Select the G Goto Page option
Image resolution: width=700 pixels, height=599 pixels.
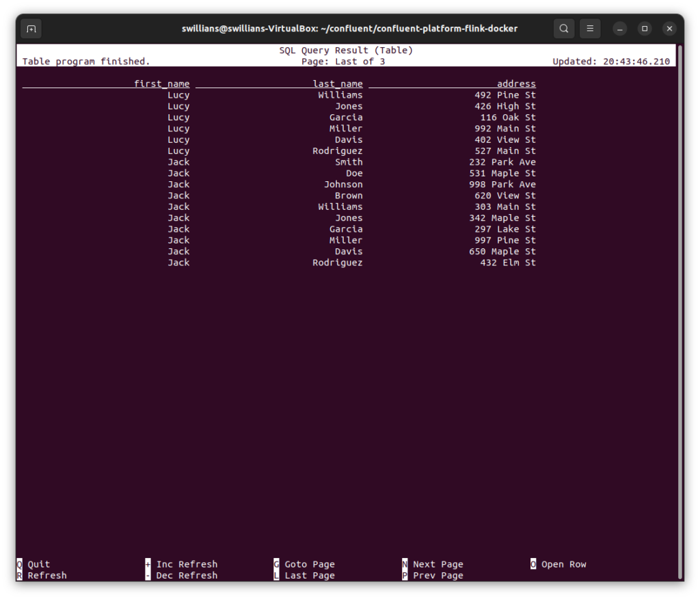(x=305, y=564)
